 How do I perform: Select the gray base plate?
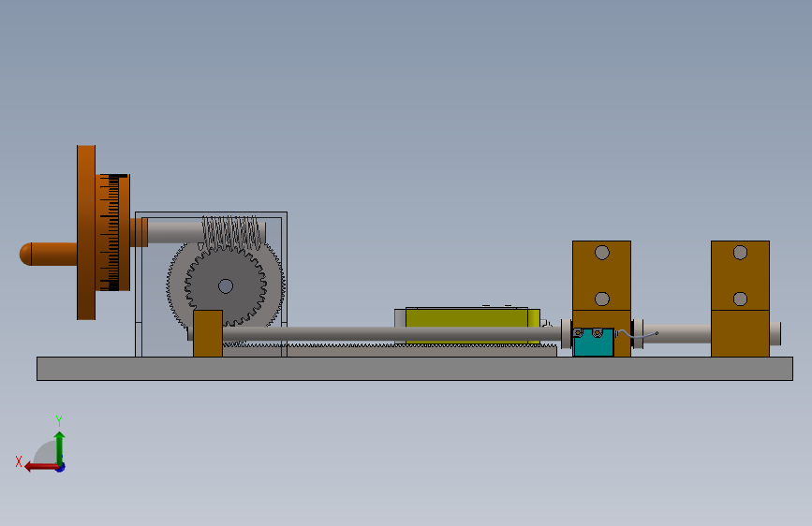pyautogui.click(x=414, y=369)
